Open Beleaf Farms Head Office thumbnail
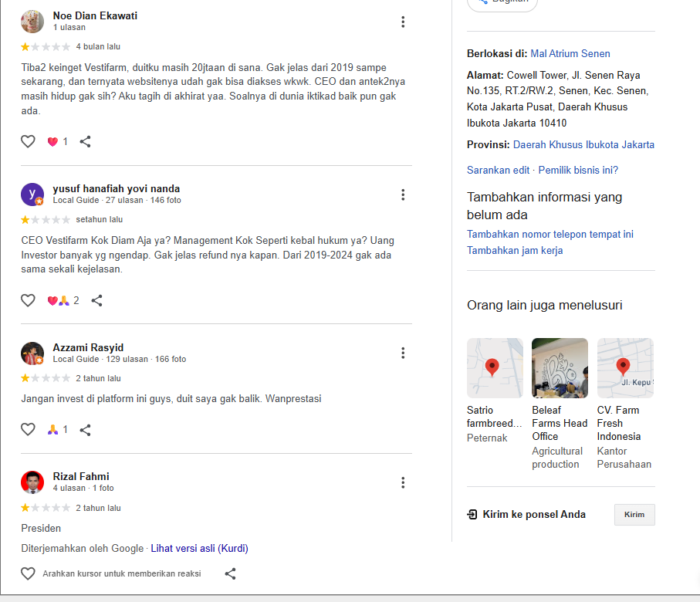This screenshot has width=700, height=602. [560, 368]
